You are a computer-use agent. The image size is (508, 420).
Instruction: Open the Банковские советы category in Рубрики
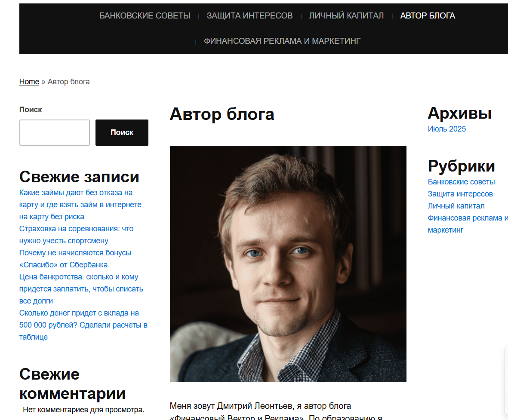pyautogui.click(x=462, y=182)
